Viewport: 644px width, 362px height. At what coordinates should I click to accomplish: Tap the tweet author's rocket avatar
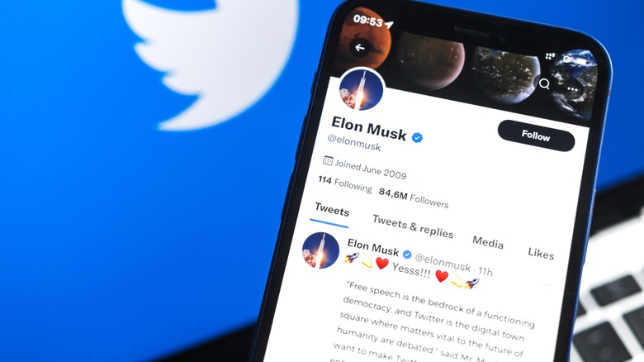pos(321,250)
